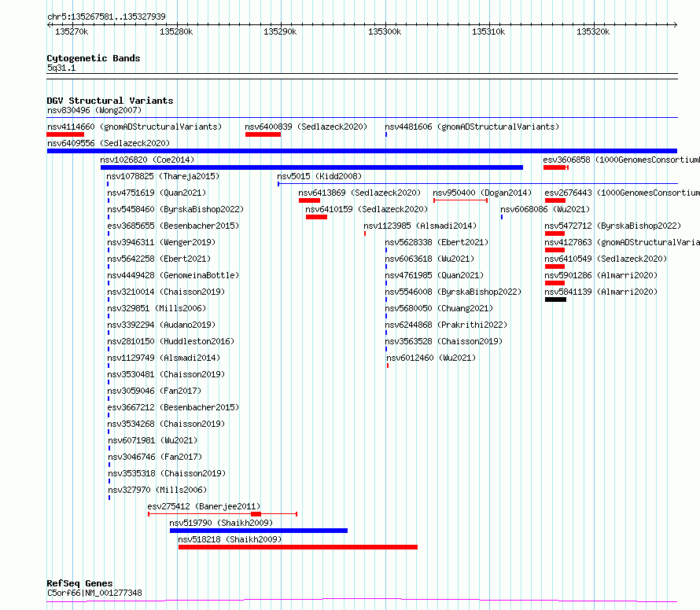Click nsv3059046 (Fan2017) label
This screenshot has width=700, height=610.
point(154,391)
